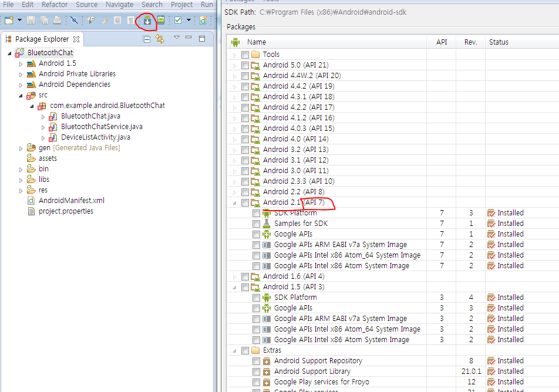Click the Save All toolbar icon
Image resolution: width=559 pixels, height=392 pixels.
(x=44, y=21)
